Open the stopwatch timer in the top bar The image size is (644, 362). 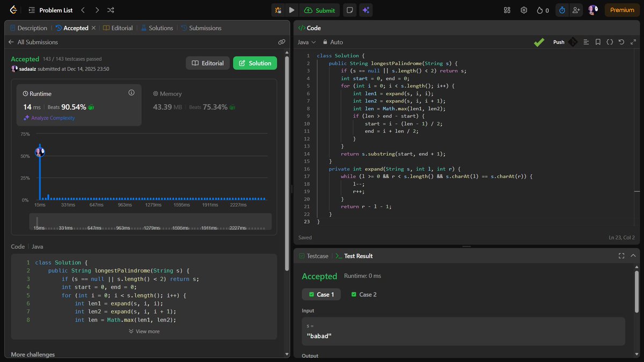[562, 10]
